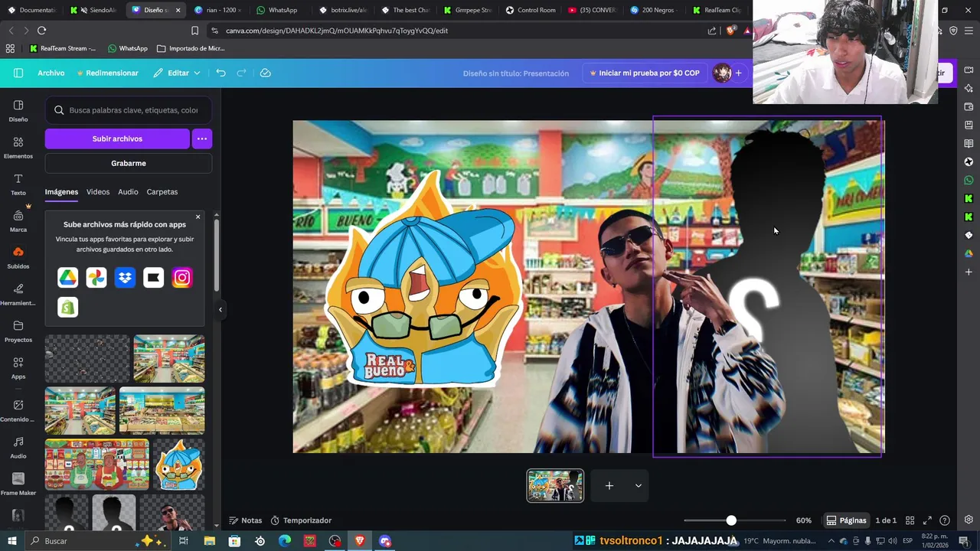The height and width of the screenshot is (551, 980).
Task: Open Windows Start menu
Action: [x=11, y=541]
